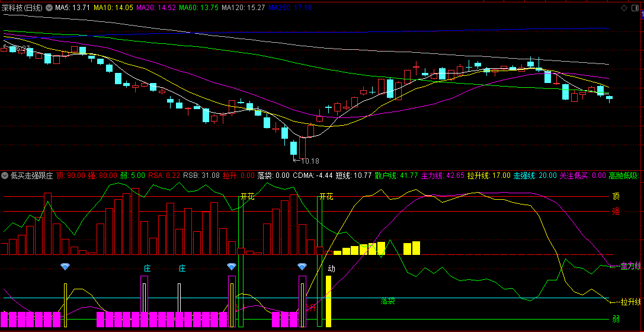The image size is (644, 332).
Task: Click the RSA: 0.22 indicator value
Action: (164, 176)
